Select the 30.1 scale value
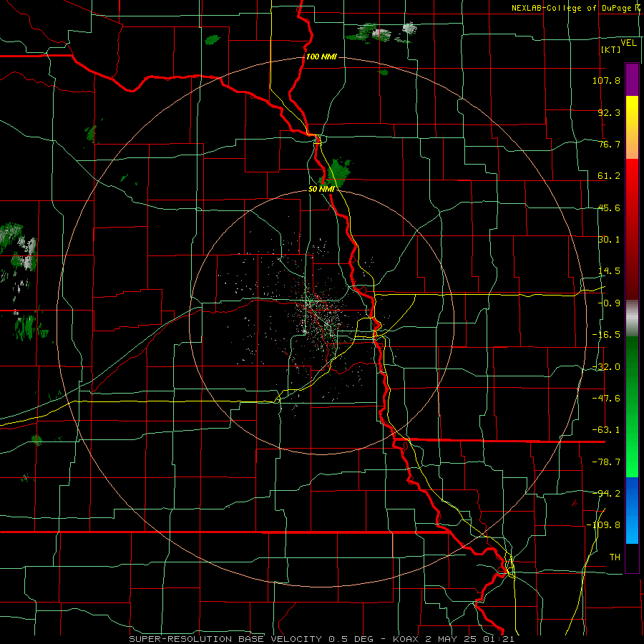Viewport: 644px width, 644px height. [609, 240]
